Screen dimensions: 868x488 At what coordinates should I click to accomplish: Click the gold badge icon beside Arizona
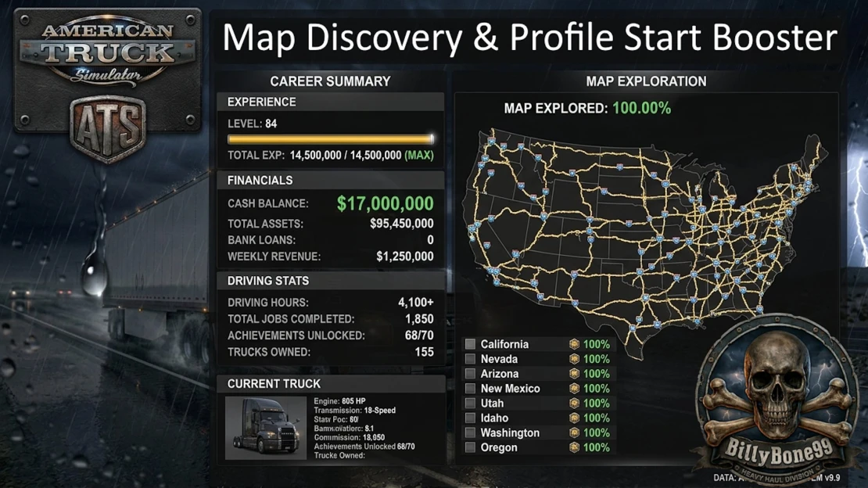point(574,374)
